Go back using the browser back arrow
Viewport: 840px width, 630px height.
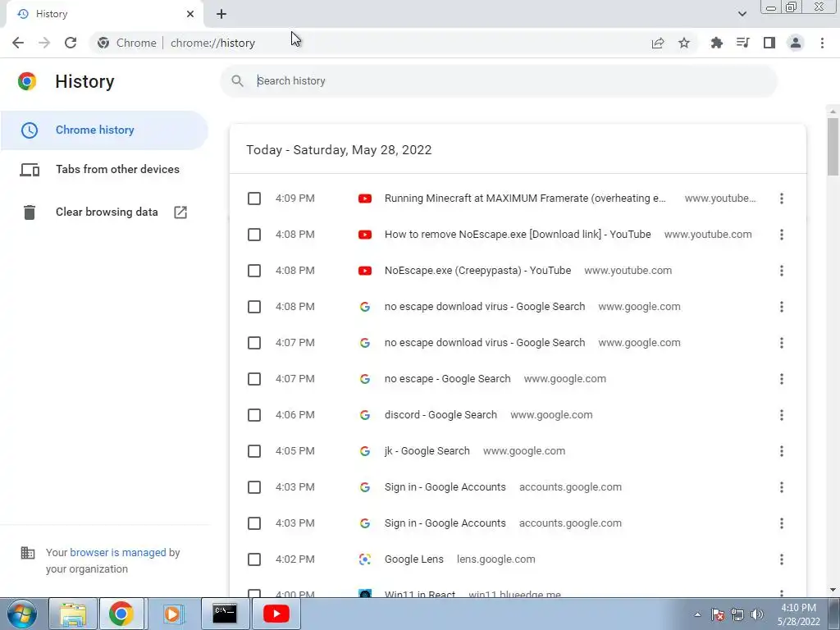coord(18,43)
